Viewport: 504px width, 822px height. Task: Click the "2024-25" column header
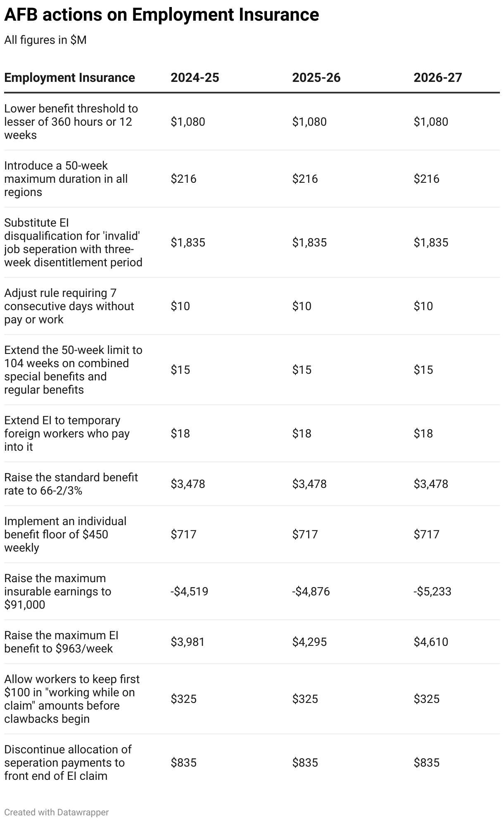click(195, 78)
